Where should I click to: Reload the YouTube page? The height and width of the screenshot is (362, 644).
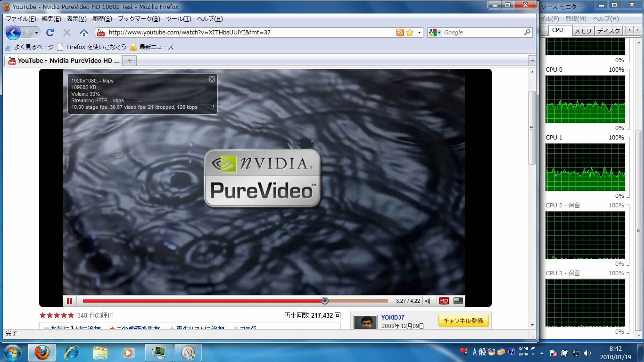(50, 33)
